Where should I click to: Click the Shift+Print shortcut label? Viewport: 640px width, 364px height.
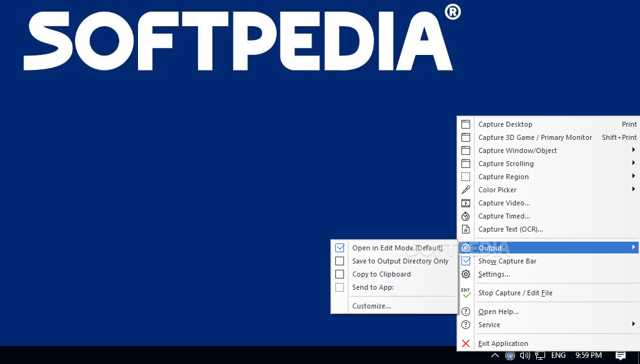pyautogui.click(x=619, y=137)
